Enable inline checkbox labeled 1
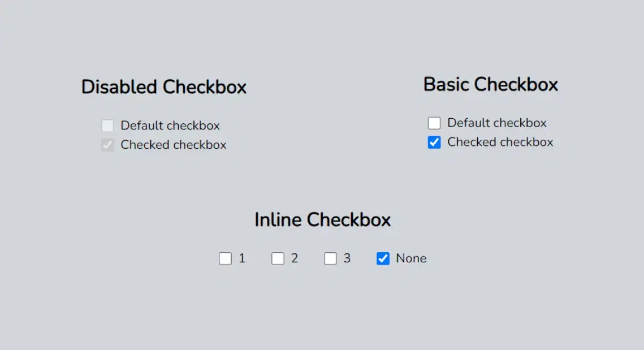Image resolution: width=644 pixels, height=350 pixels. point(225,258)
